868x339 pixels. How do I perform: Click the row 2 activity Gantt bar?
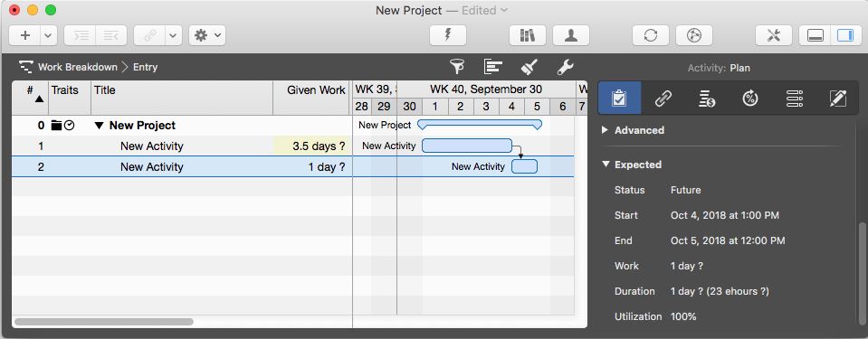(524, 166)
